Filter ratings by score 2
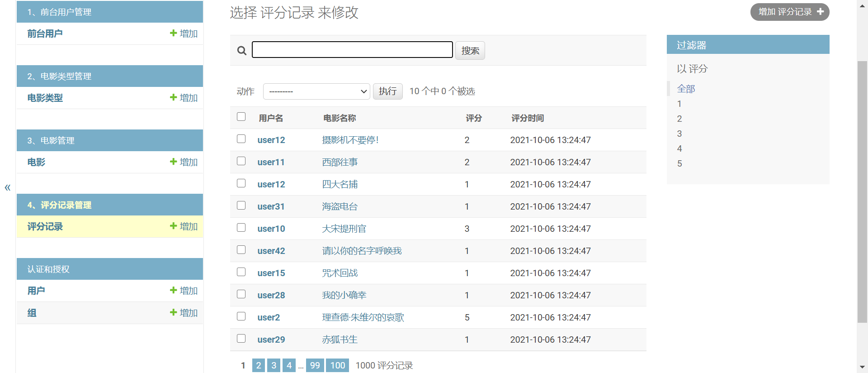868x373 pixels. (x=679, y=119)
